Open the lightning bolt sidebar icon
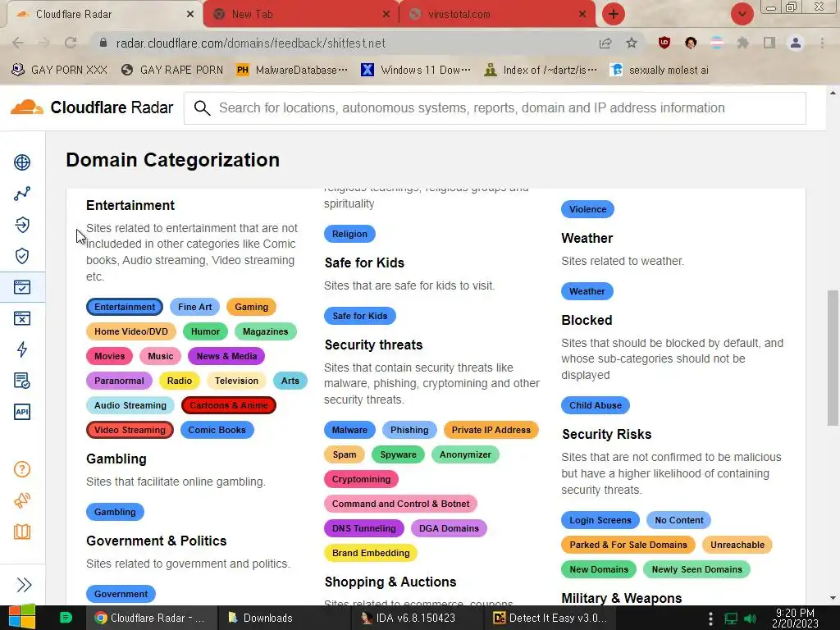 click(22, 349)
